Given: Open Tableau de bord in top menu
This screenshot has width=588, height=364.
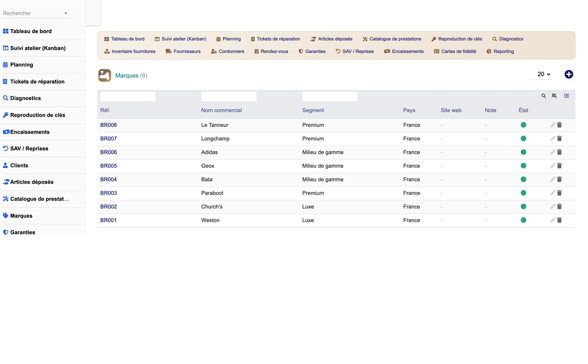Looking at the screenshot, I should [x=124, y=39].
